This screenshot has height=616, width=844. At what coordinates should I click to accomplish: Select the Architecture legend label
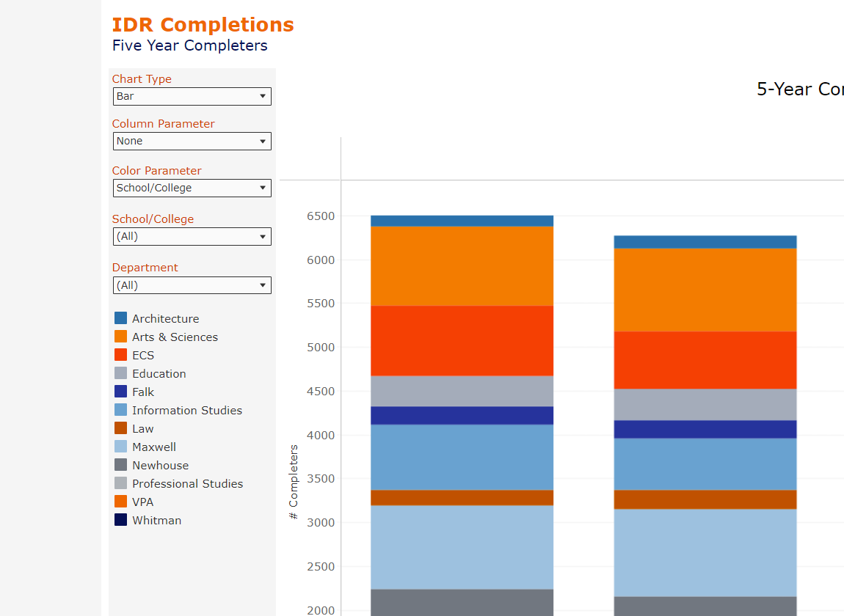(166, 318)
